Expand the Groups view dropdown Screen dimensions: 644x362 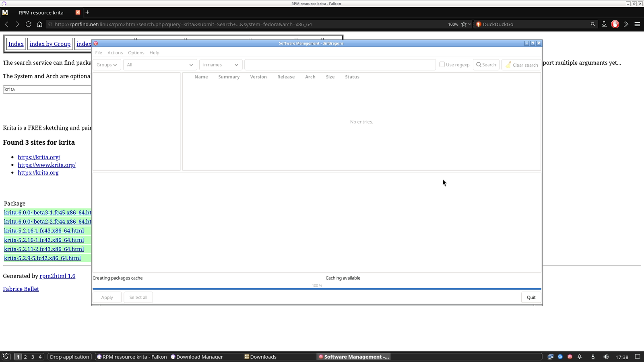tap(107, 65)
